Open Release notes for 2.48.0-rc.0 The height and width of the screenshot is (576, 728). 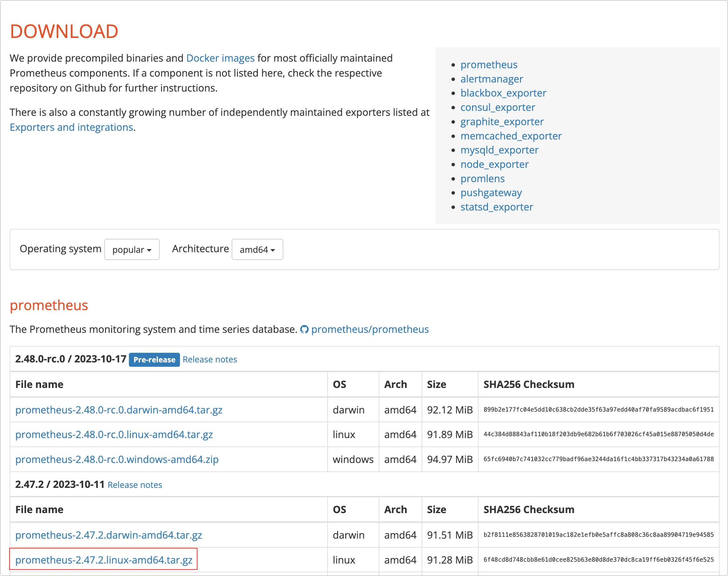click(210, 360)
